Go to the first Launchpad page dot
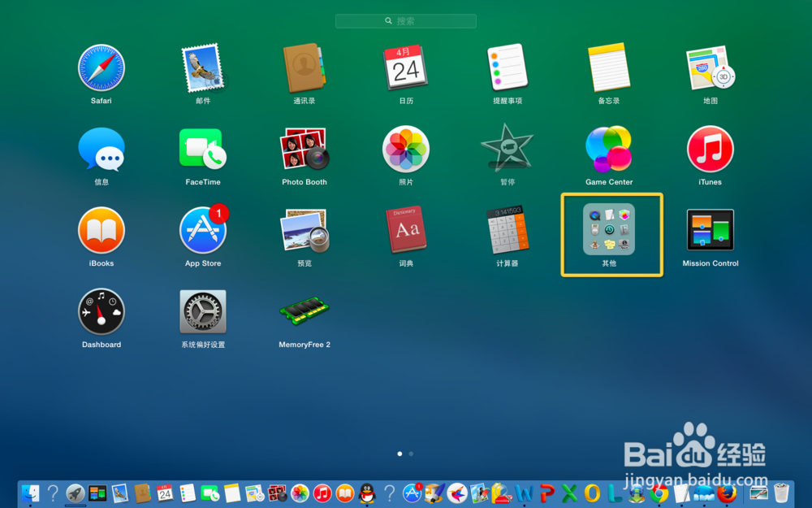 click(x=400, y=454)
